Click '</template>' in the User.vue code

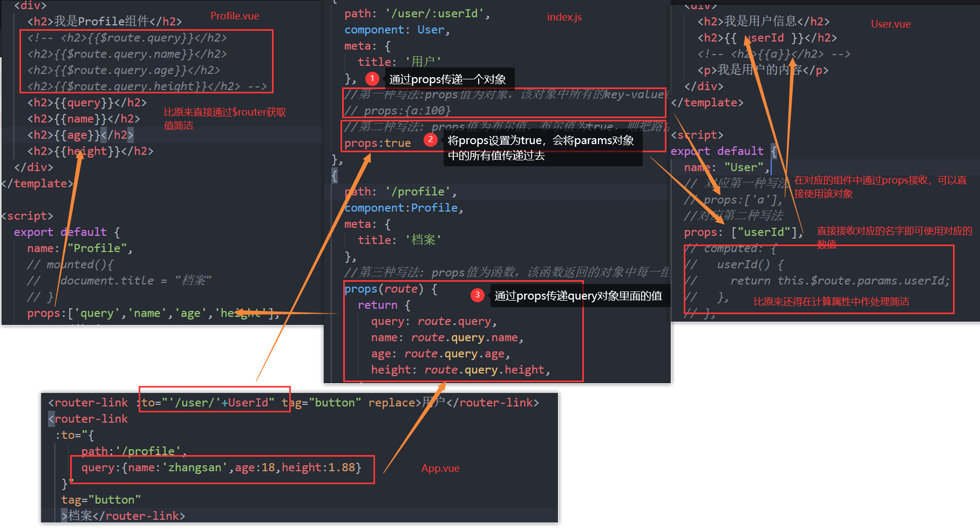707,103
